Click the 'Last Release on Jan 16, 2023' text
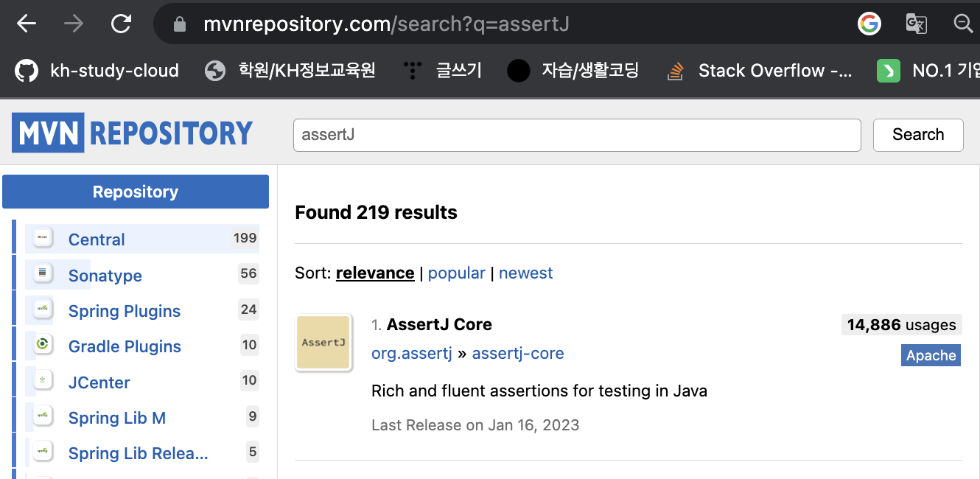 475,425
